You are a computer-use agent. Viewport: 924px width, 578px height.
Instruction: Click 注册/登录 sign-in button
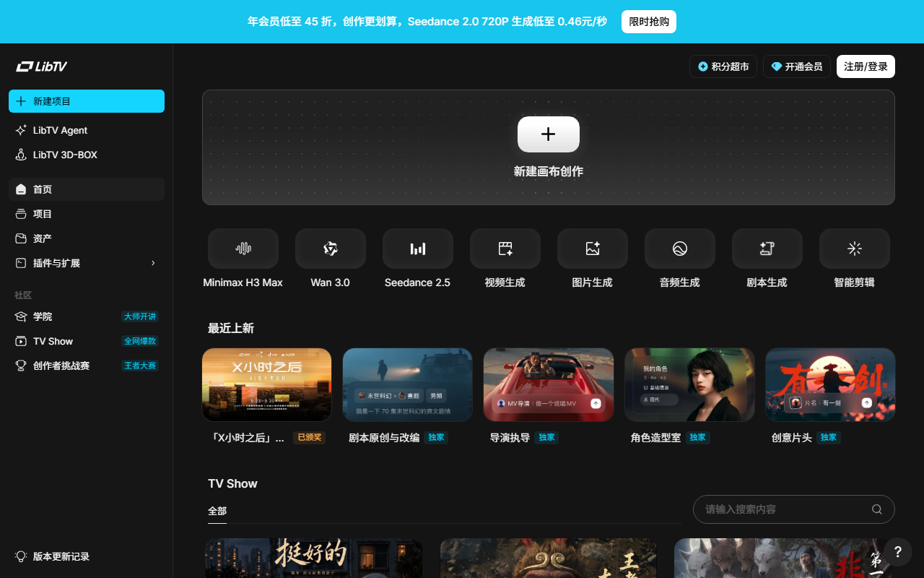click(866, 66)
